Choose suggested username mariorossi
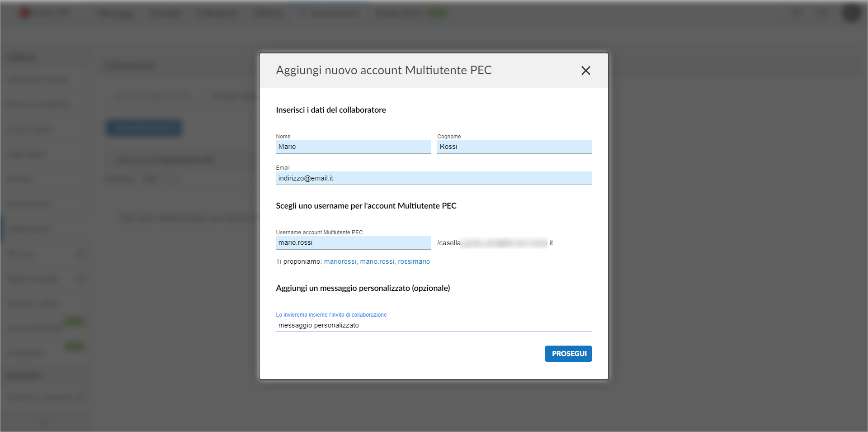868x432 pixels. (x=340, y=261)
